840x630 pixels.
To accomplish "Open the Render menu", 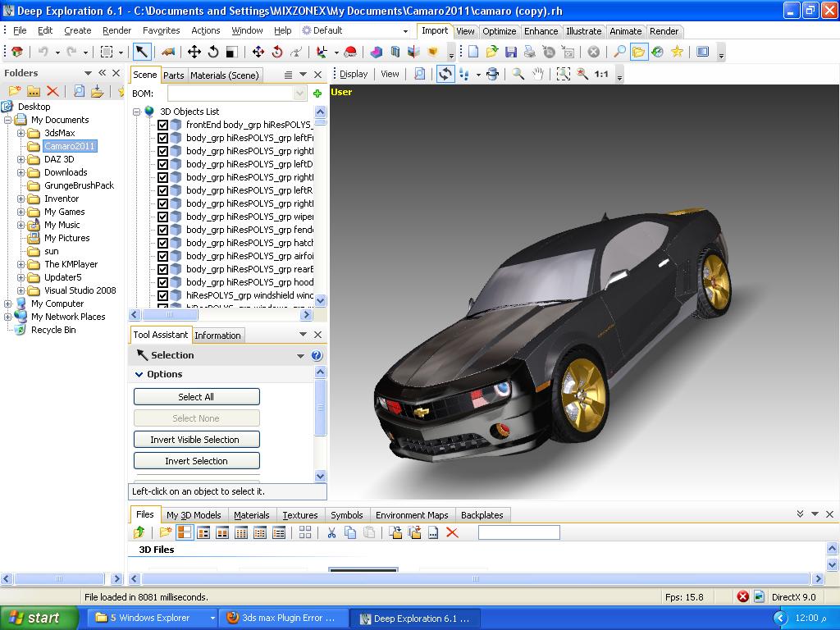I will pos(116,30).
